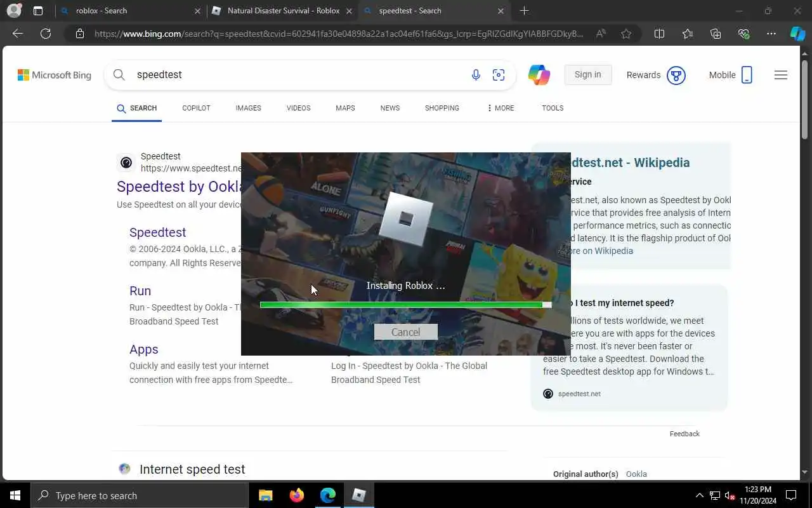Refresh the current page
This screenshot has height=508, width=812.
[46, 34]
